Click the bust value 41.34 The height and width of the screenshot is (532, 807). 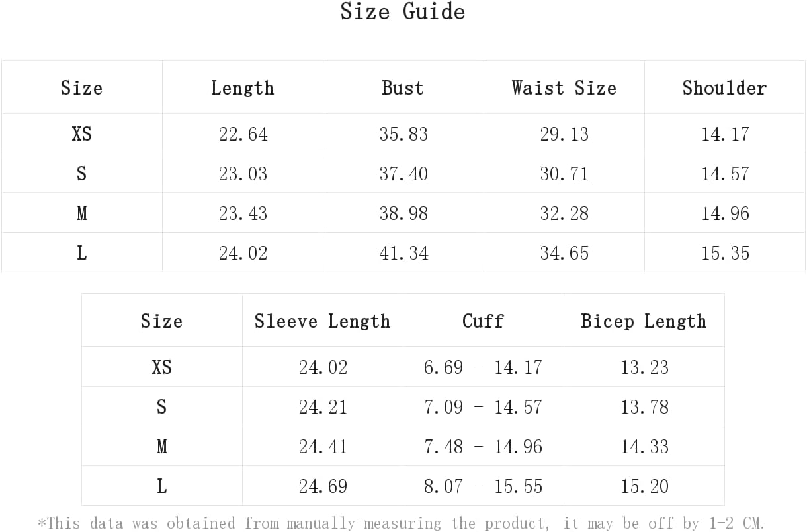(x=403, y=253)
